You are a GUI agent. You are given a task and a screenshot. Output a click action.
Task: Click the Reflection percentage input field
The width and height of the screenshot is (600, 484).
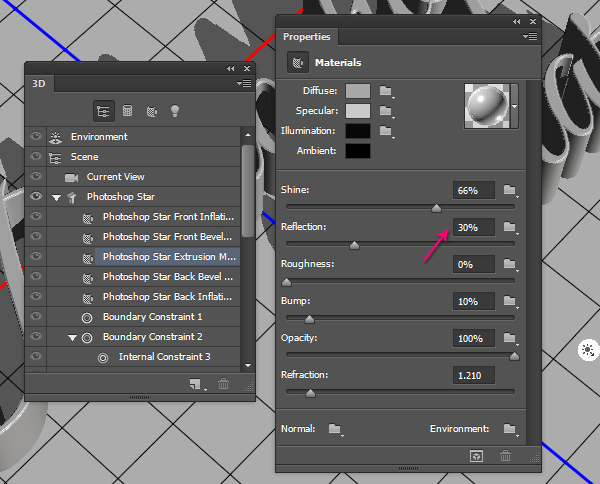(x=473, y=228)
